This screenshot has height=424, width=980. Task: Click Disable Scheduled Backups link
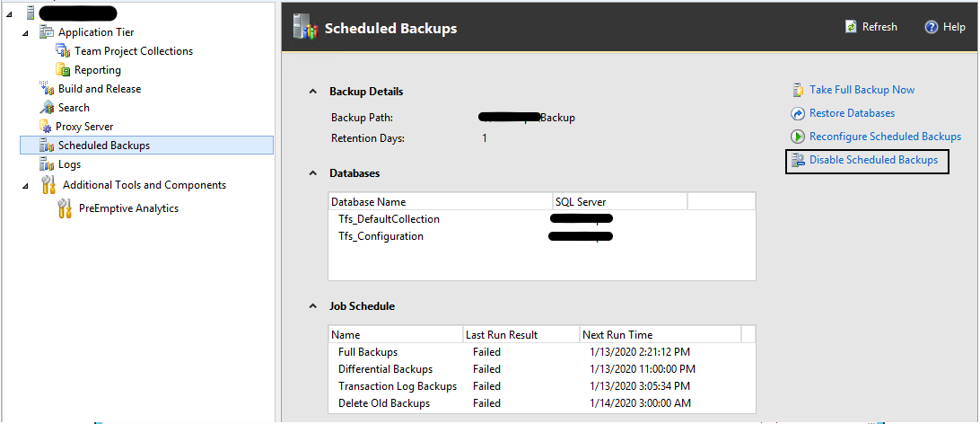(x=874, y=160)
